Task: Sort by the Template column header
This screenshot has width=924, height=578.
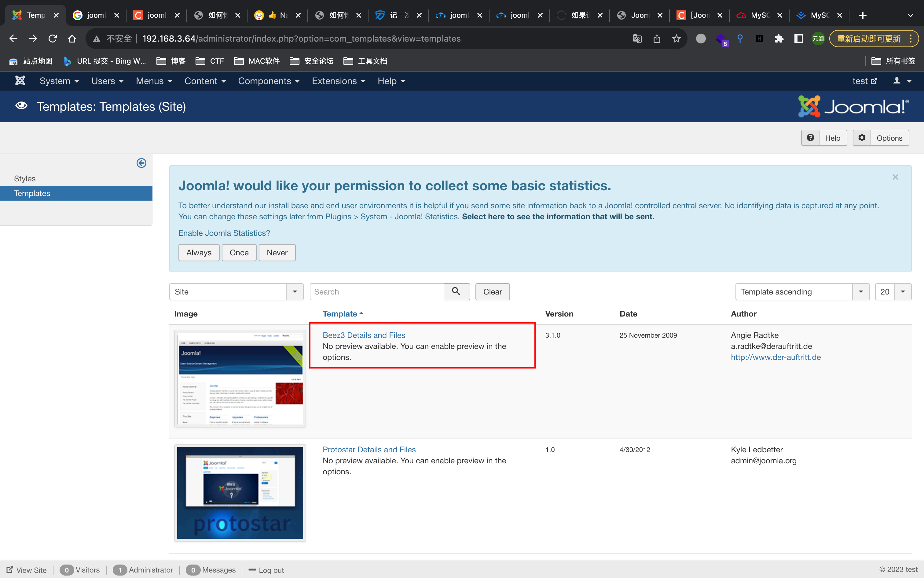Action: click(x=343, y=314)
